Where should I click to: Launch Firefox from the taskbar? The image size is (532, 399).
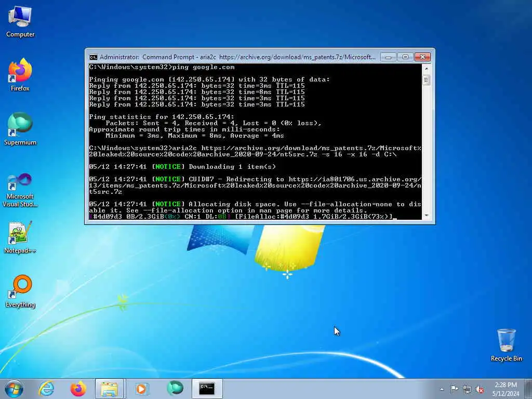coord(78,389)
